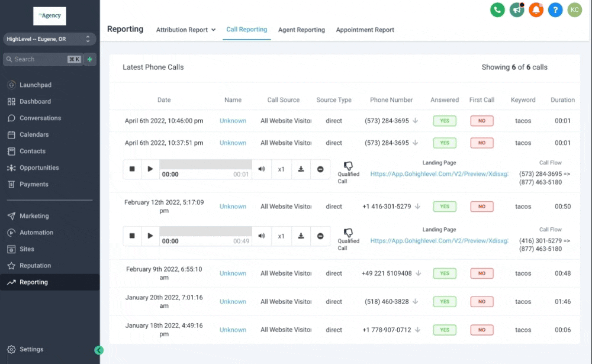
Task: Seek in the 00:01 recording progress bar
Action: coord(206,165)
